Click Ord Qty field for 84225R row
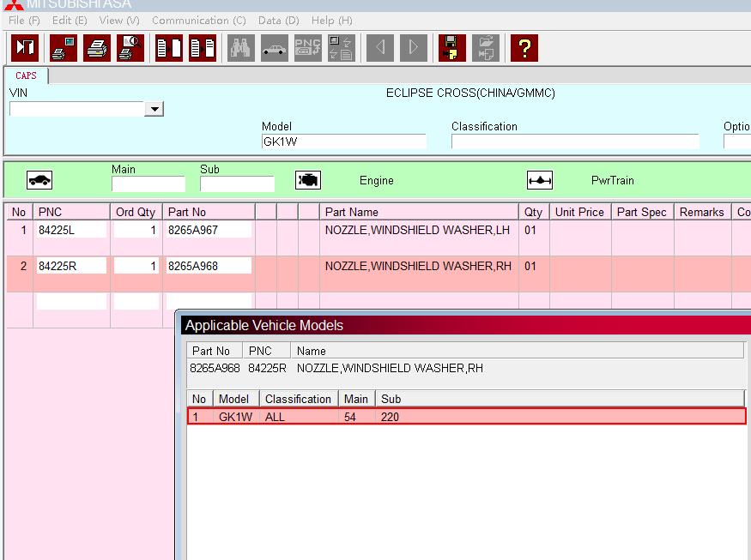Screen dimensions: 751x560 (x=136, y=266)
